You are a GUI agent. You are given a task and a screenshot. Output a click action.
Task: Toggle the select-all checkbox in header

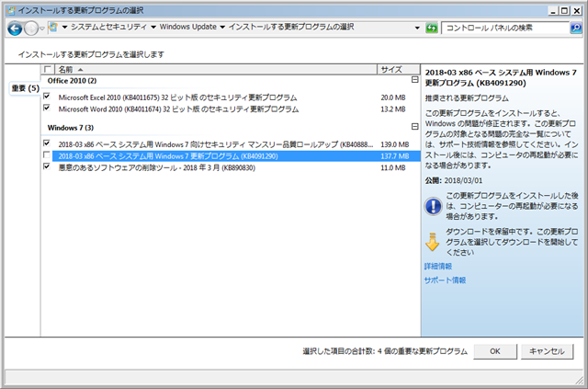coord(47,70)
